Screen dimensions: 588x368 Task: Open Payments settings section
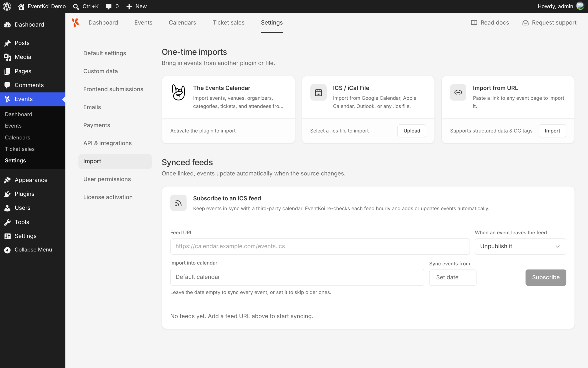(x=115, y=125)
